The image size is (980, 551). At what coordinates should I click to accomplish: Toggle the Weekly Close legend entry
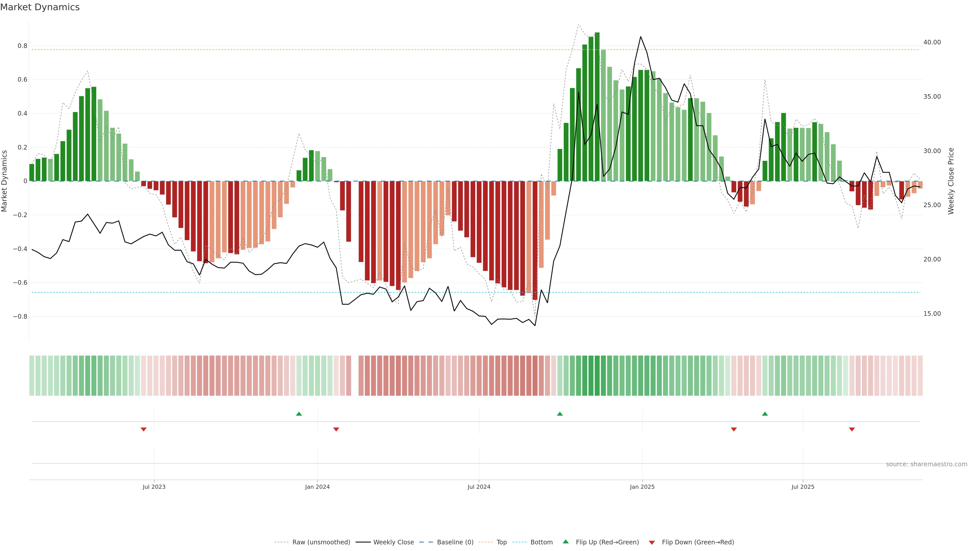click(393, 542)
